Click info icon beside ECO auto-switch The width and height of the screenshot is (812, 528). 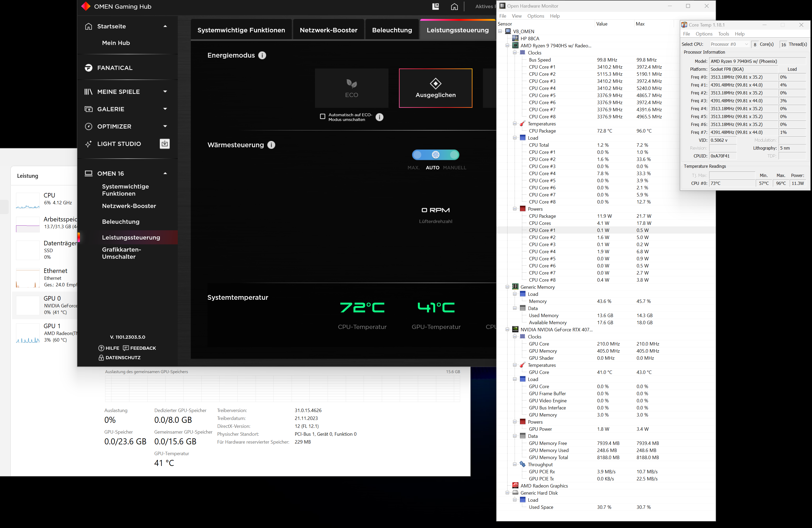coord(379,117)
